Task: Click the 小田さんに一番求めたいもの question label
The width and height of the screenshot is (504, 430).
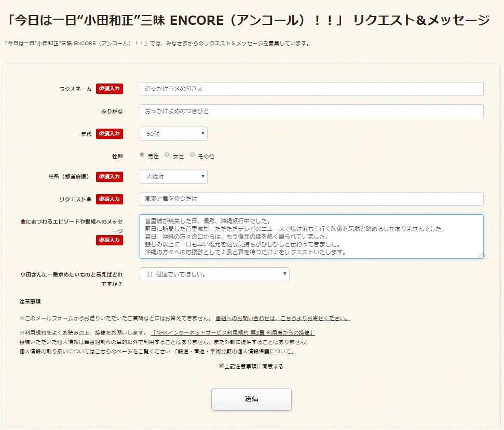Action: point(71,279)
